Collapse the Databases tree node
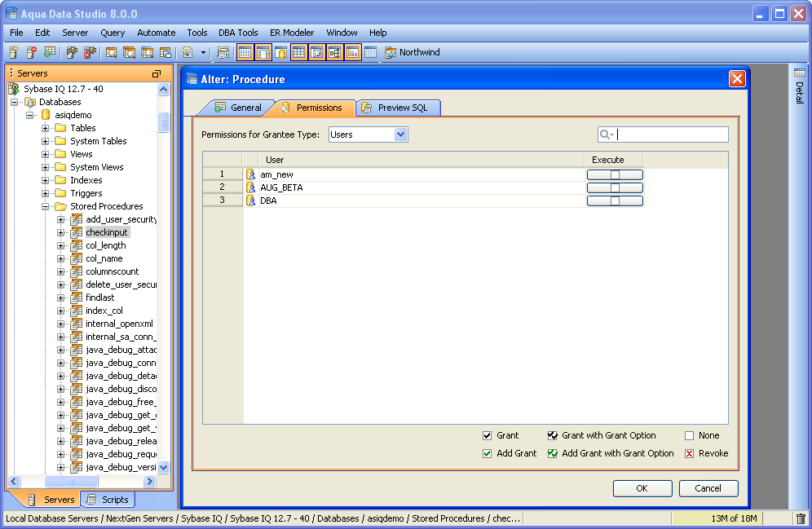 [x=15, y=102]
